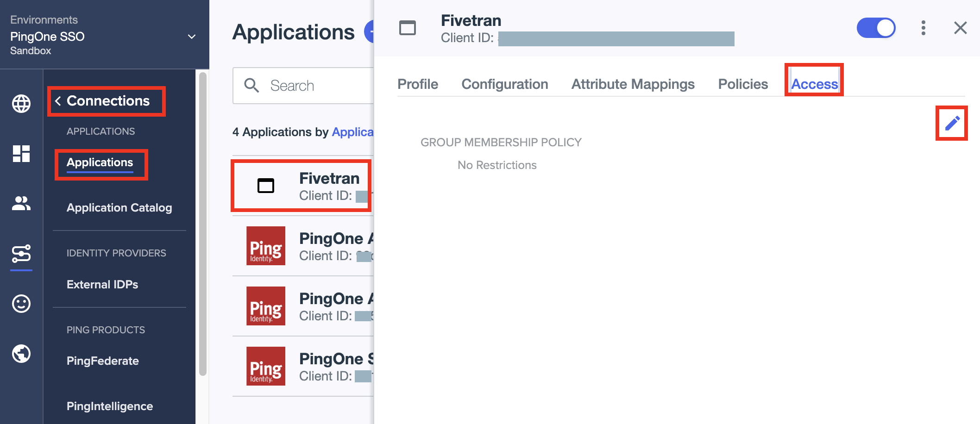Collapse the Connections menu with back chevron

tap(58, 100)
